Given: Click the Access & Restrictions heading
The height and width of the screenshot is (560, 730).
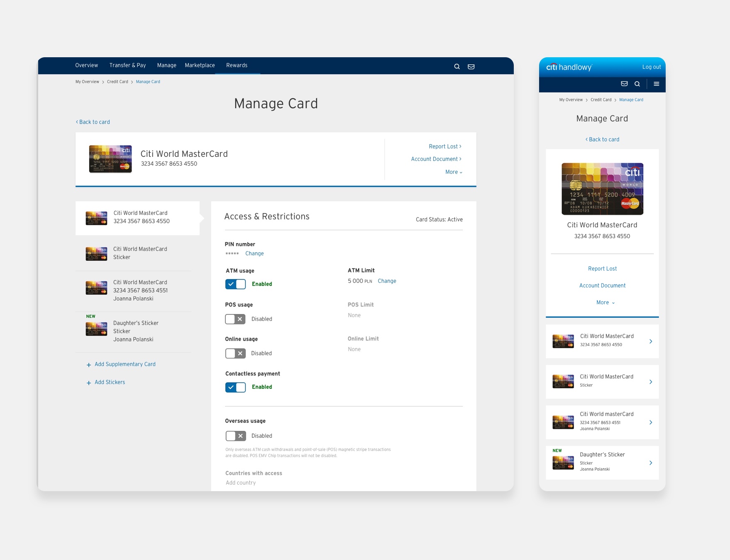Looking at the screenshot, I should coord(267,217).
